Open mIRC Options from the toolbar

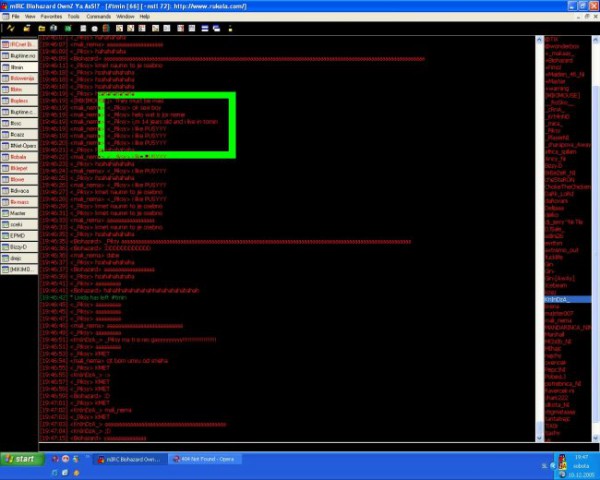26,28
